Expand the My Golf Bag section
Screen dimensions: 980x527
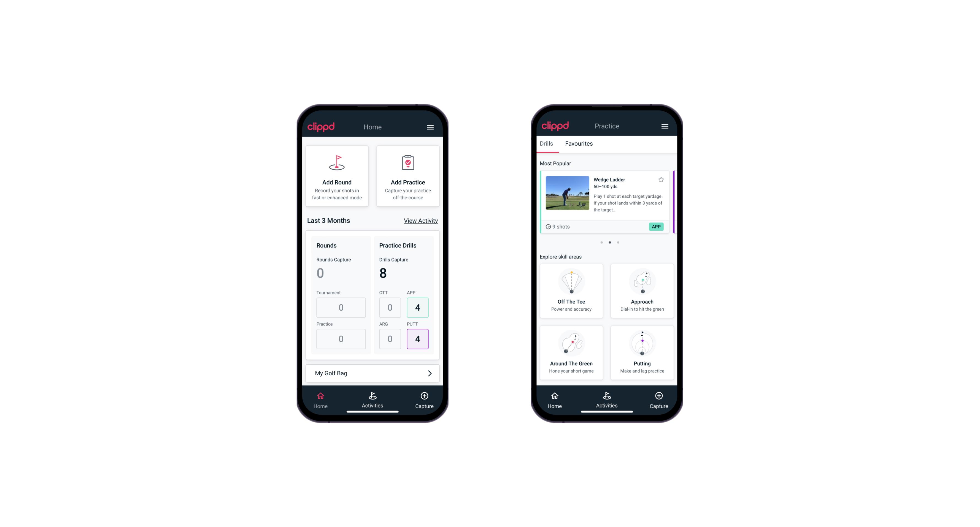coord(429,373)
